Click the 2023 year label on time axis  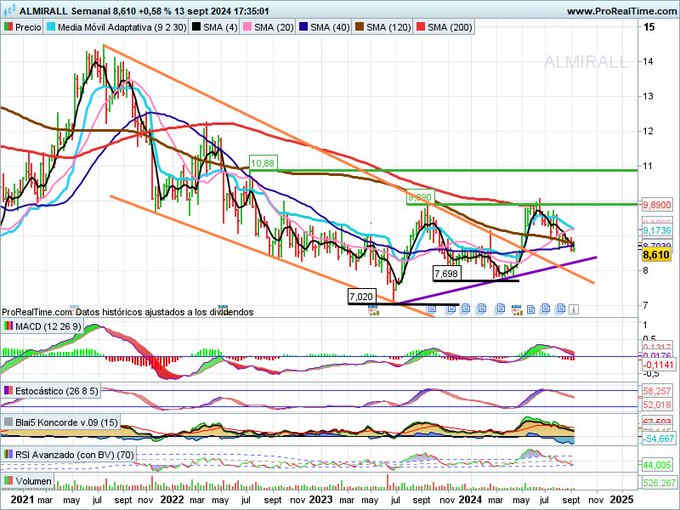(320, 500)
